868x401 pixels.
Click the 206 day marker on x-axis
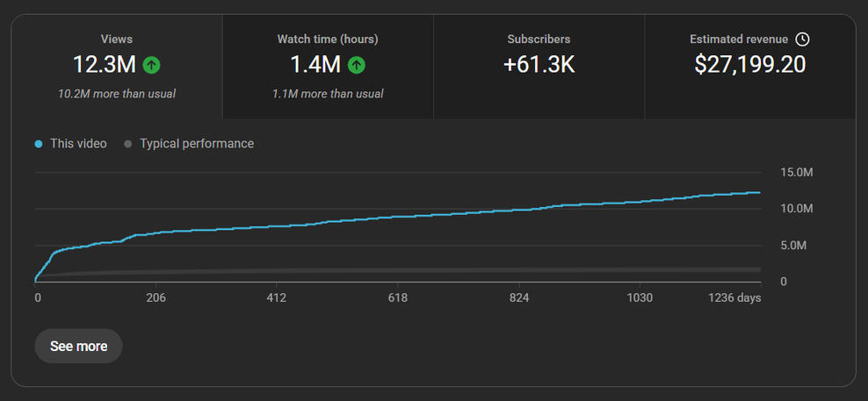click(156, 298)
